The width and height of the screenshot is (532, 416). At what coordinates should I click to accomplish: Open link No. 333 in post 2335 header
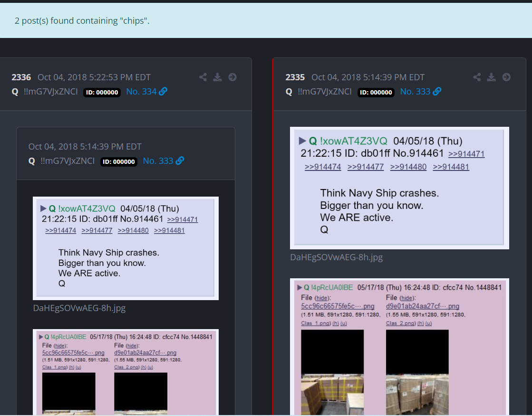coord(415,92)
